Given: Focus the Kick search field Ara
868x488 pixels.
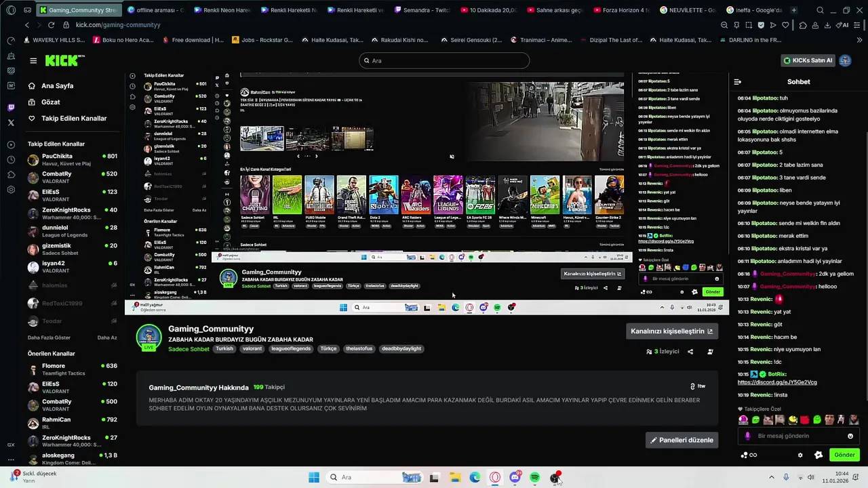Looking at the screenshot, I should pyautogui.click(x=444, y=60).
